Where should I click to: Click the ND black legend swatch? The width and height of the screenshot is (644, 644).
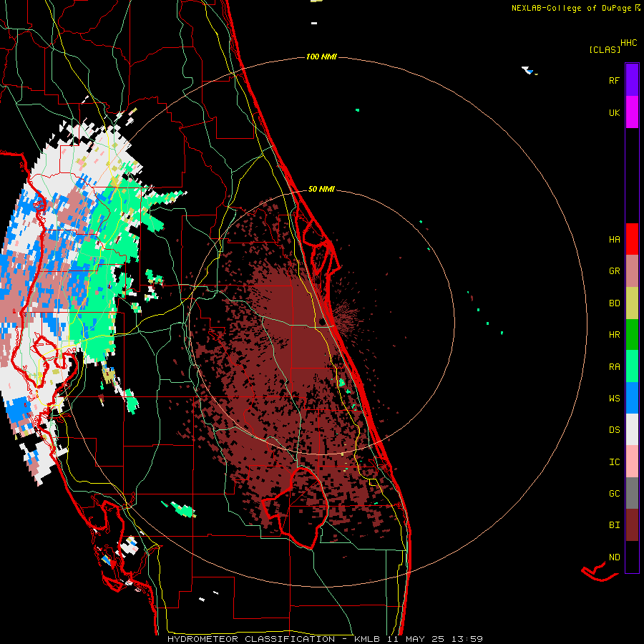[x=632, y=557]
